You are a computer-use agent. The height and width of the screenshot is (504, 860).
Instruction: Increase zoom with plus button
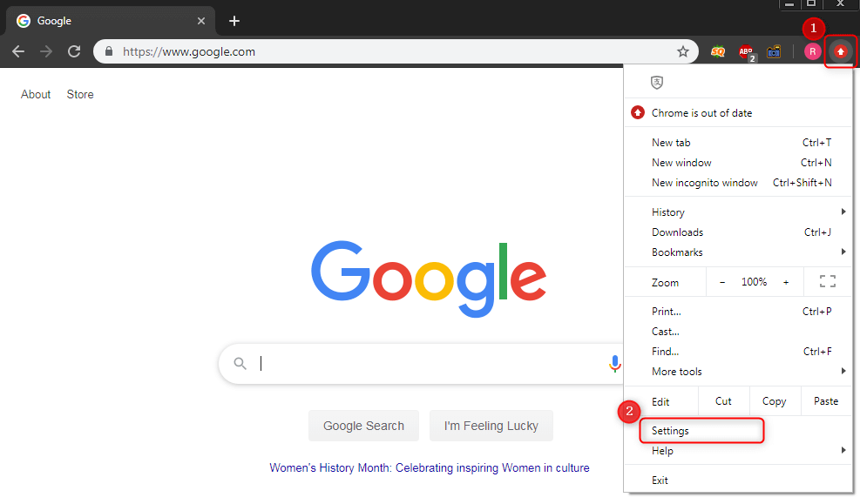coord(786,282)
